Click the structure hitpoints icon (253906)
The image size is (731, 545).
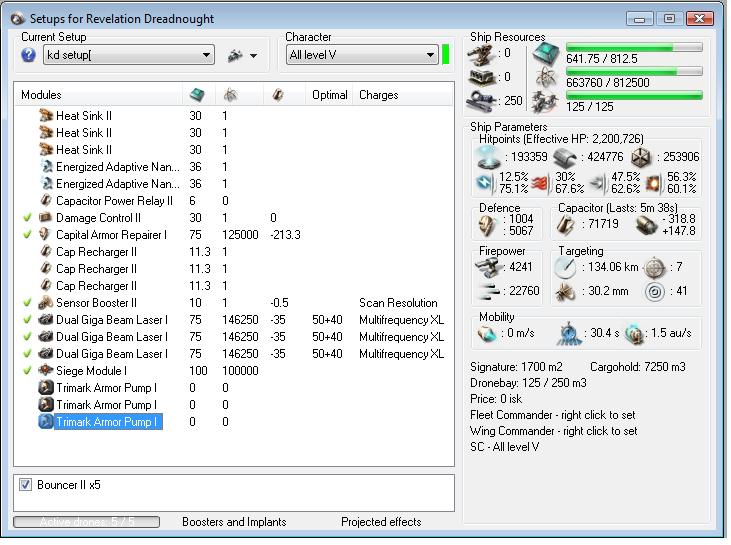[641, 158]
